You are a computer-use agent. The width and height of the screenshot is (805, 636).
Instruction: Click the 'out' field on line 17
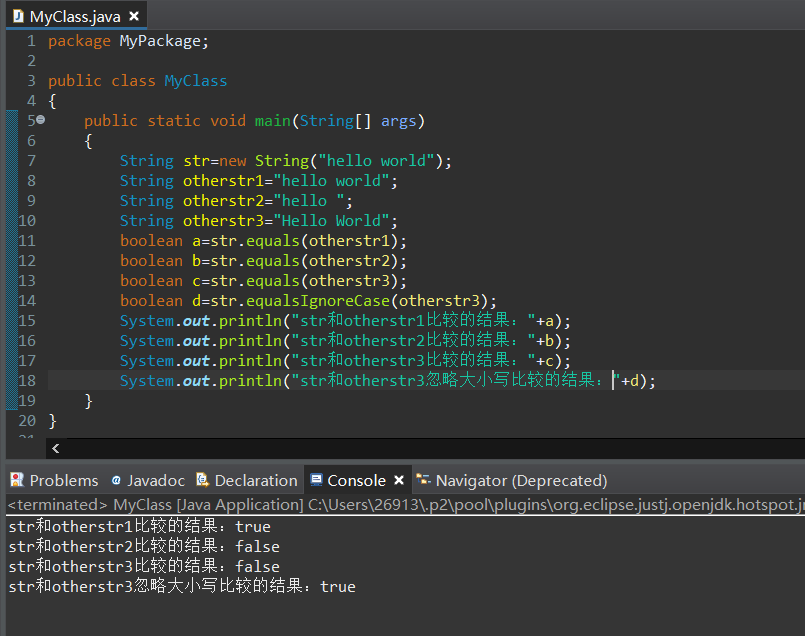click(196, 361)
